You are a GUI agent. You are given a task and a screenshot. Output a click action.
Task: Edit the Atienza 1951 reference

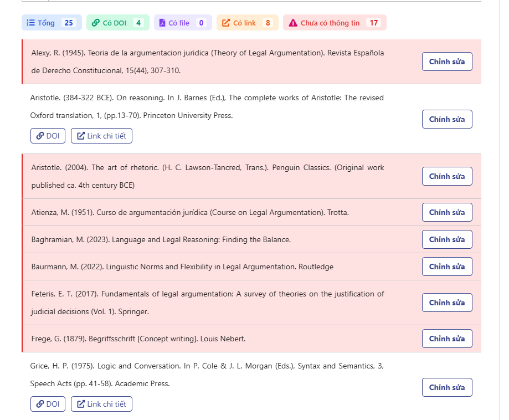pyautogui.click(x=446, y=212)
